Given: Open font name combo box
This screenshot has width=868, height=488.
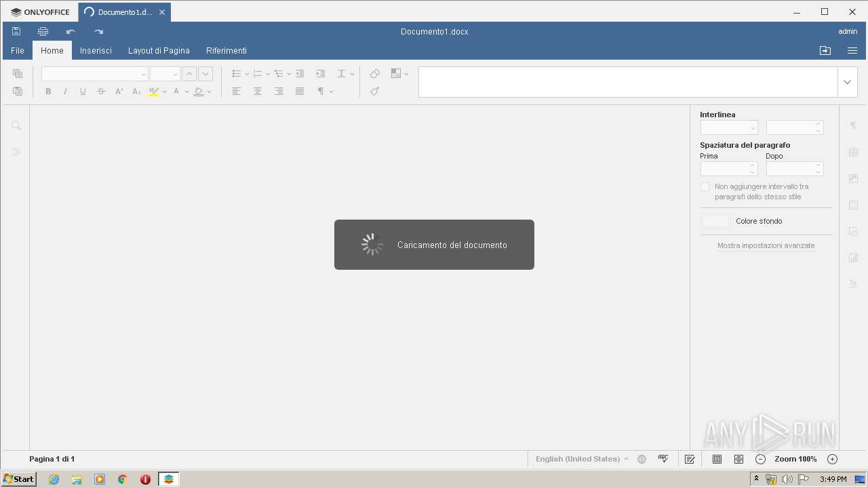Looking at the screenshot, I should [x=95, y=74].
